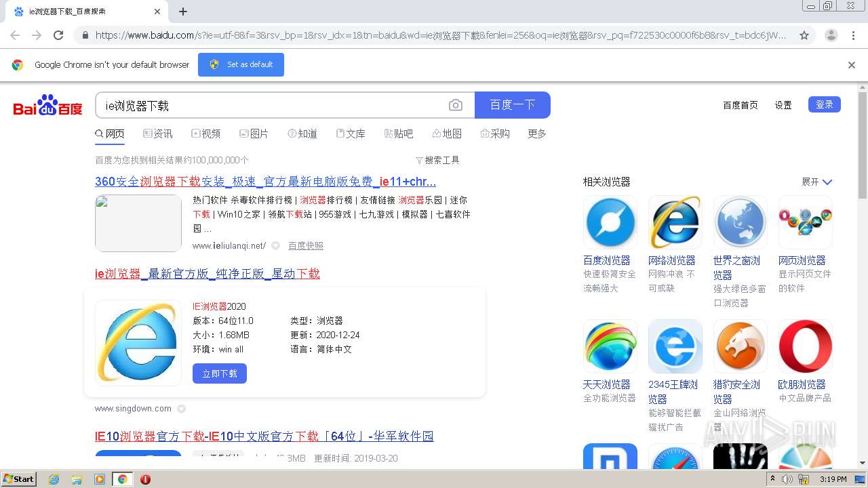Click 百度浏览器 text link
This screenshot has width=868, height=488.
pos(607,260)
